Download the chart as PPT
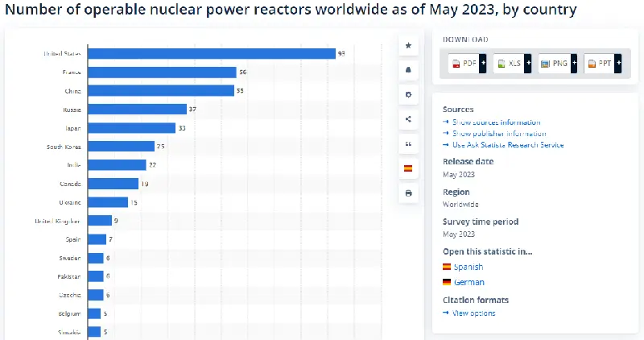The image size is (644, 340). (599, 63)
